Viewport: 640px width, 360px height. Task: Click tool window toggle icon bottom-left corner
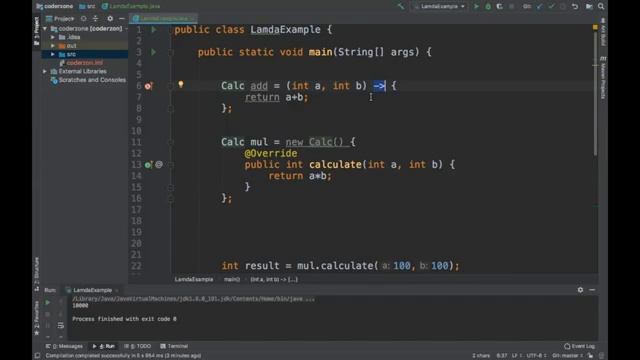click(x=37, y=356)
